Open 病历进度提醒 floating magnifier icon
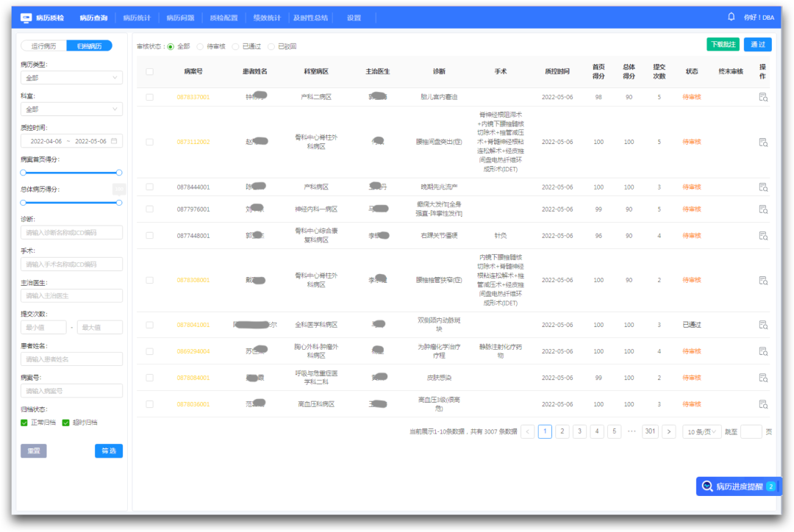This screenshot has width=794, height=532. click(x=707, y=486)
